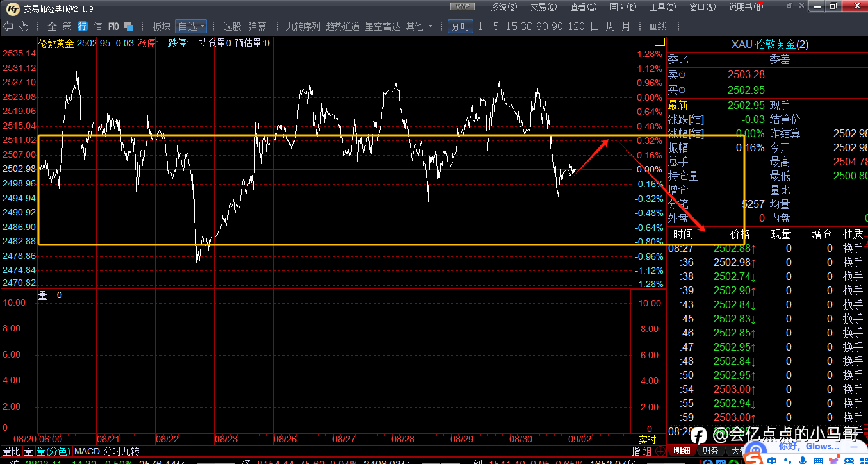Switch to the 60 minute period
The height and width of the screenshot is (464, 868).
(x=542, y=26)
